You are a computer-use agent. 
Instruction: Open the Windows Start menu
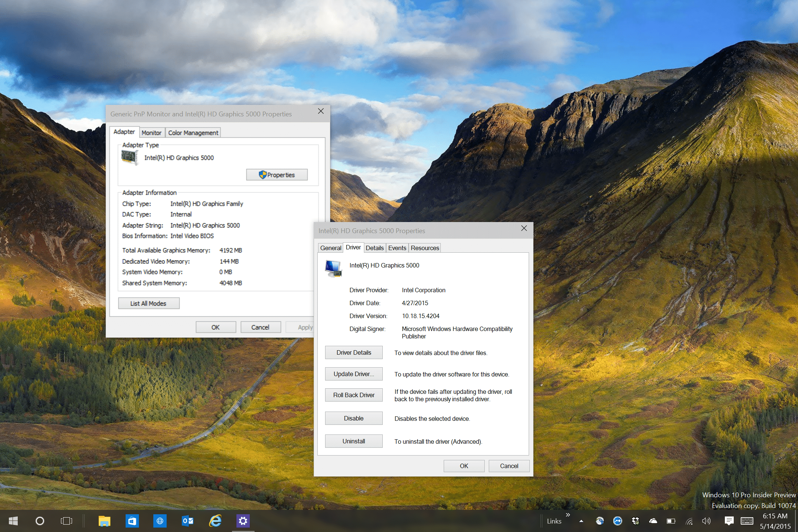13,521
